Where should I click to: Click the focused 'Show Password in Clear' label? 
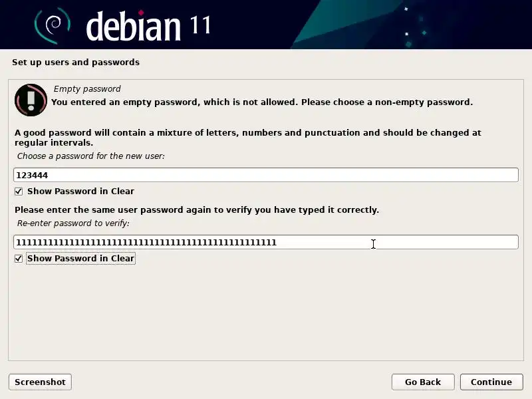click(80, 259)
